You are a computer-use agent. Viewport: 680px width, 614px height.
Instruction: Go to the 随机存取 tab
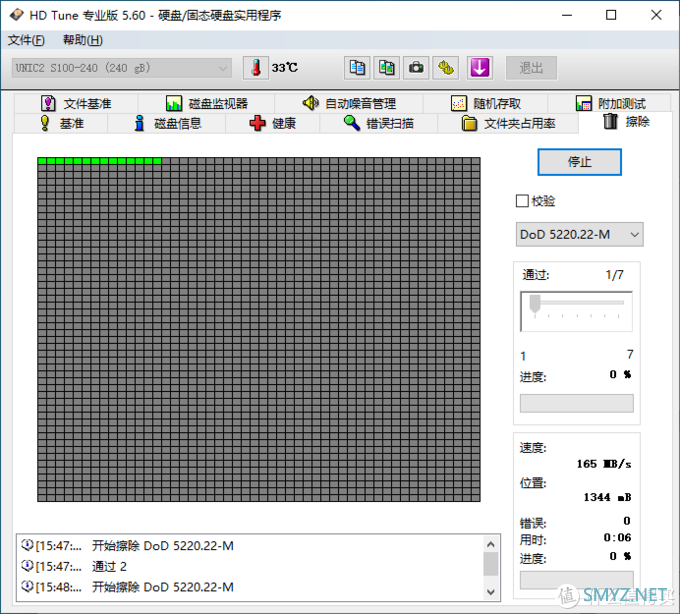pos(485,103)
